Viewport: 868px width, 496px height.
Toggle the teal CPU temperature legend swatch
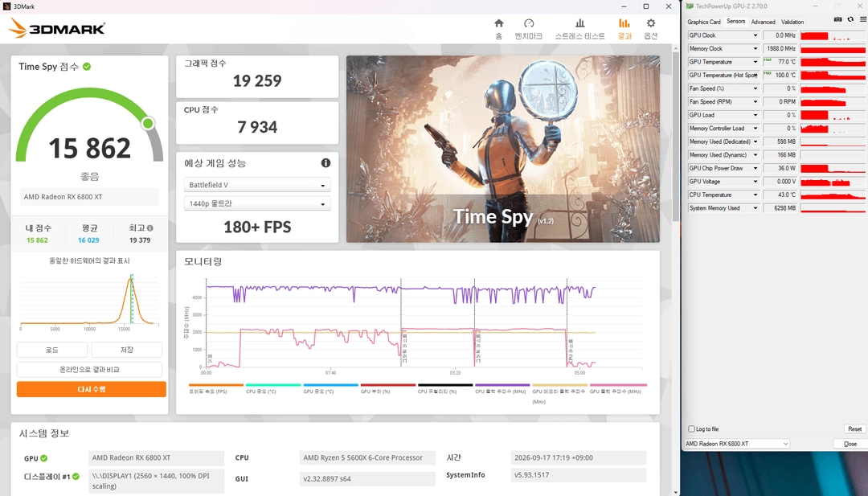coord(273,385)
